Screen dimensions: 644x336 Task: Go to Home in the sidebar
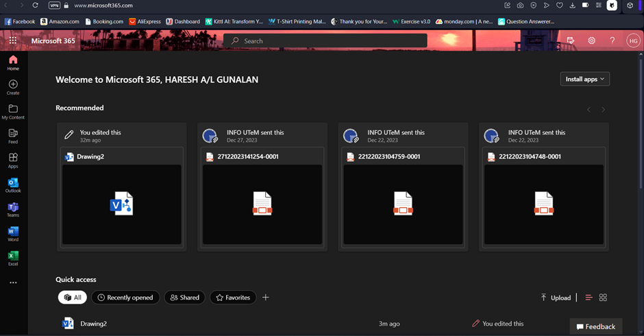point(13,63)
